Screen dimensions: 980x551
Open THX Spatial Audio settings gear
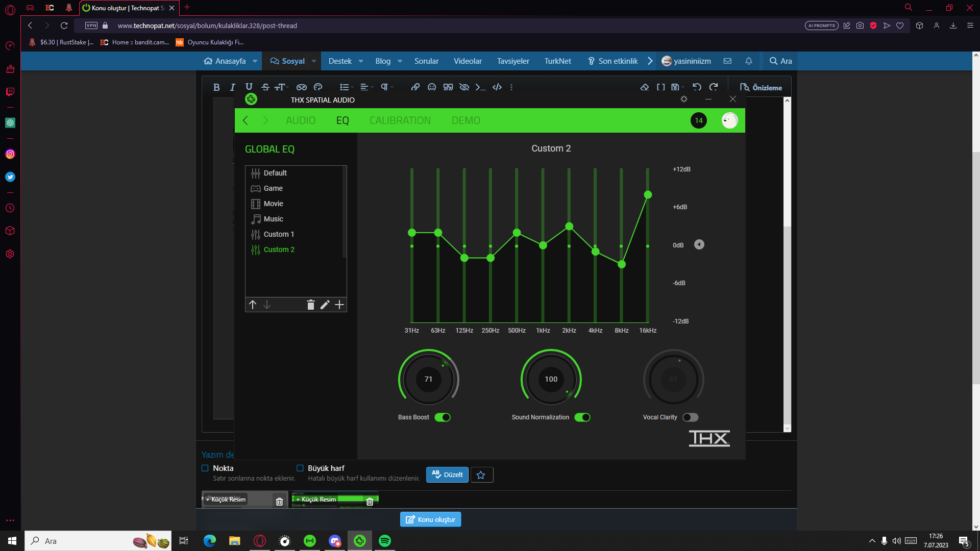tap(684, 99)
